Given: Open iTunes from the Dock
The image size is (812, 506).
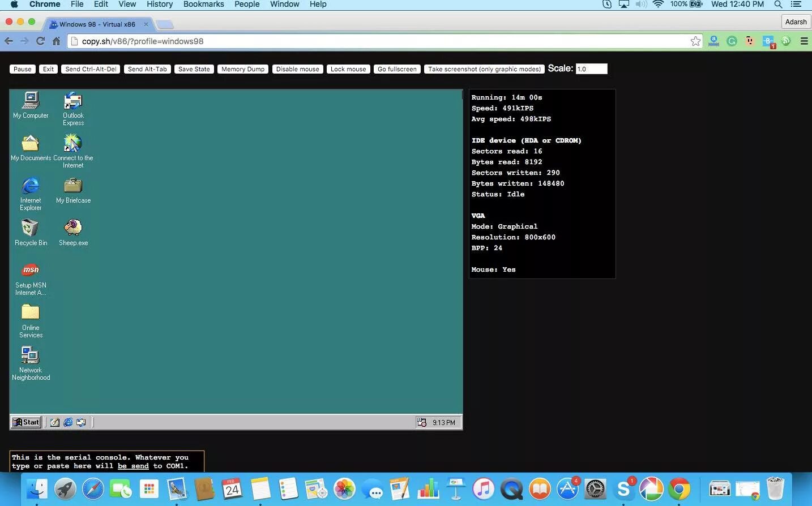Looking at the screenshot, I should (483, 488).
